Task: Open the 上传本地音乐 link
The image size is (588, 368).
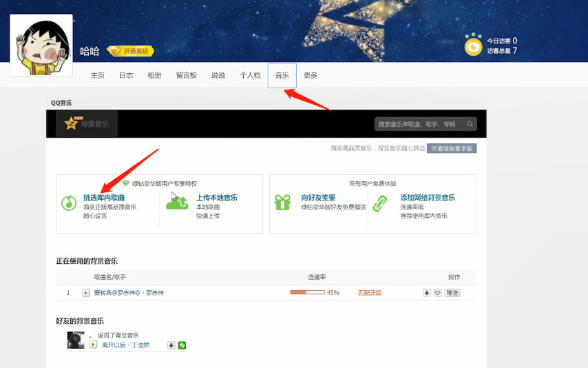Action: [x=217, y=198]
